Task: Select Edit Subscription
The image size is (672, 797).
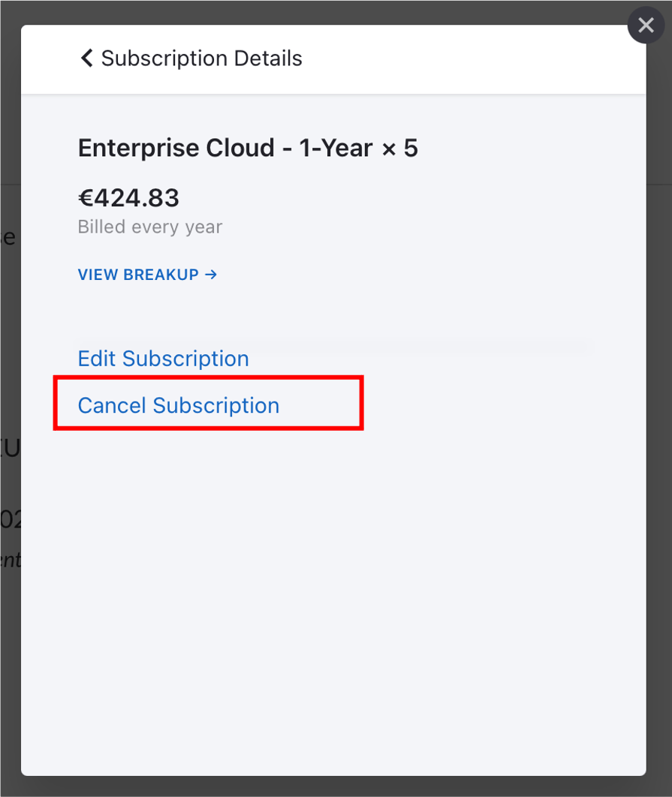Action: (163, 359)
